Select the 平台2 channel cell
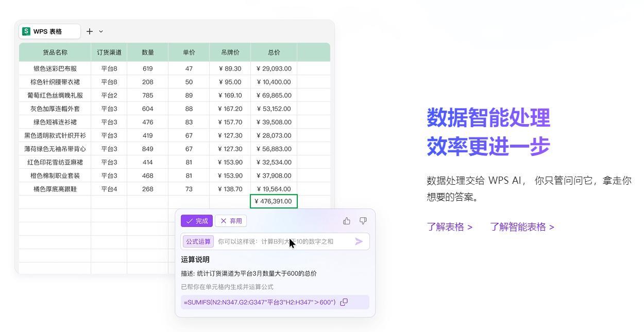This screenshot has height=332, width=644. (x=109, y=95)
